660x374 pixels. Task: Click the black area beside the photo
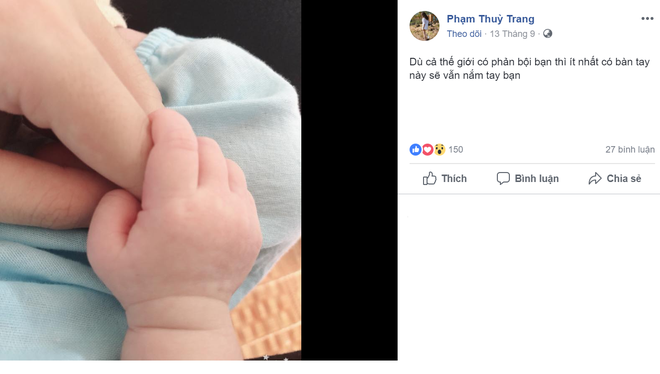tap(349, 180)
